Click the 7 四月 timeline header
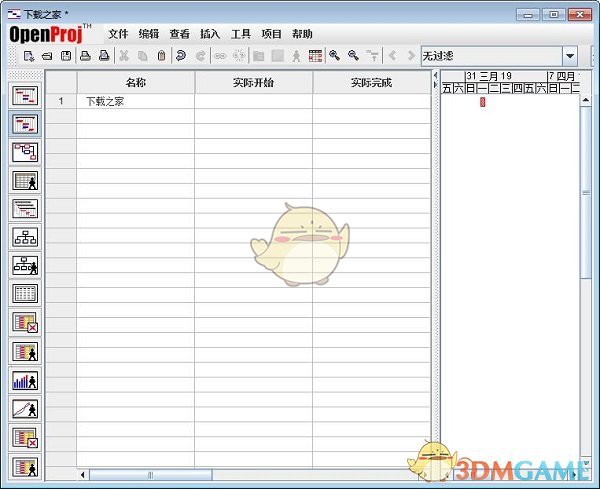The image size is (600, 489). (563, 76)
